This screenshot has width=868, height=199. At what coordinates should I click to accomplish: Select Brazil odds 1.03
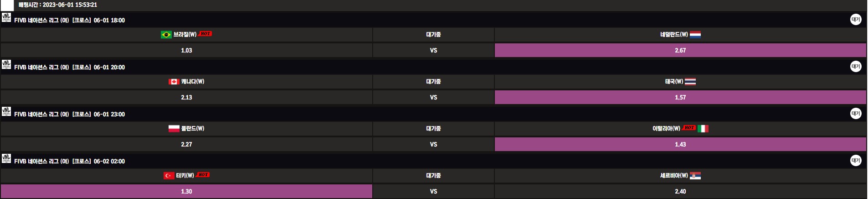[x=186, y=50]
